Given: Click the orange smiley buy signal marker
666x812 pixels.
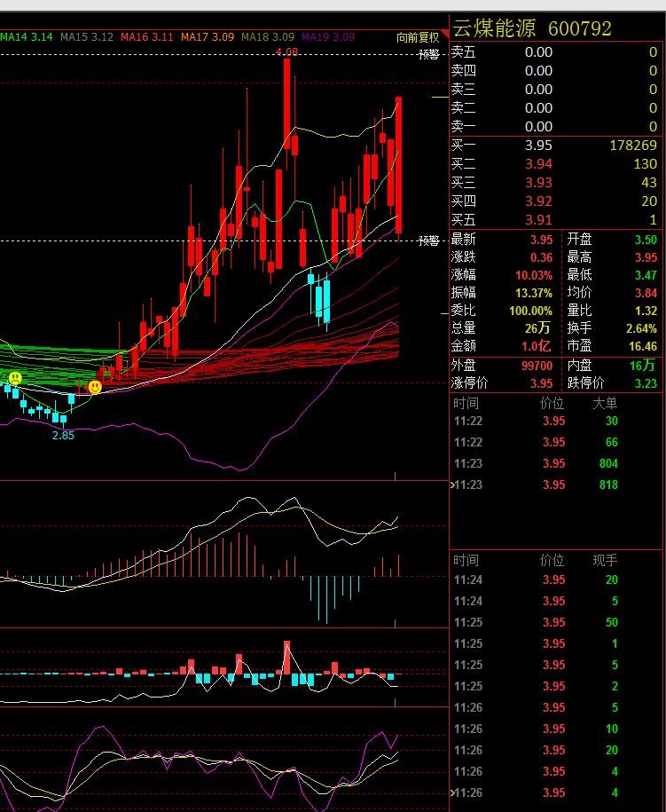Looking at the screenshot, I should coord(95,386).
